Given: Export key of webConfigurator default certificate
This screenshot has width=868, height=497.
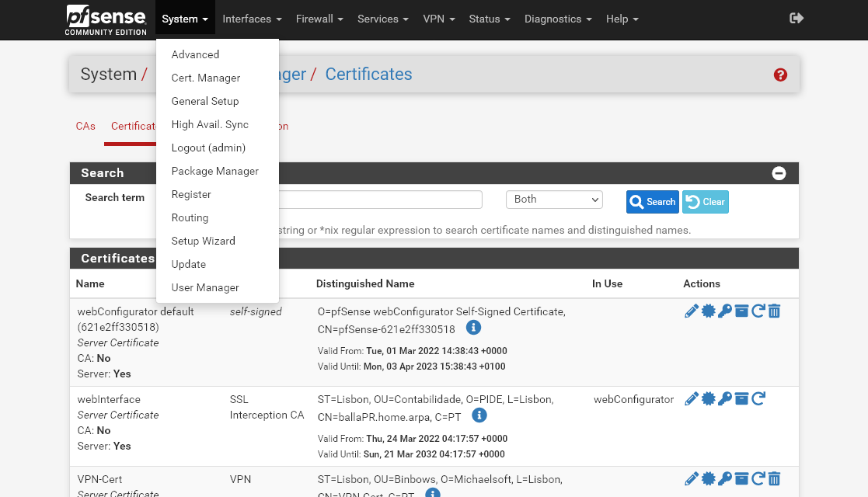Looking at the screenshot, I should tap(724, 311).
